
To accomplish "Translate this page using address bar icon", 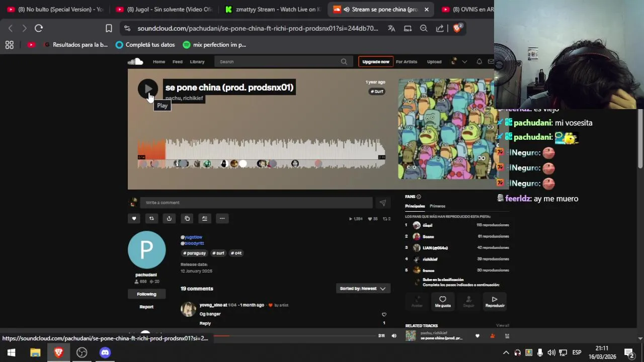I will [391, 28].
